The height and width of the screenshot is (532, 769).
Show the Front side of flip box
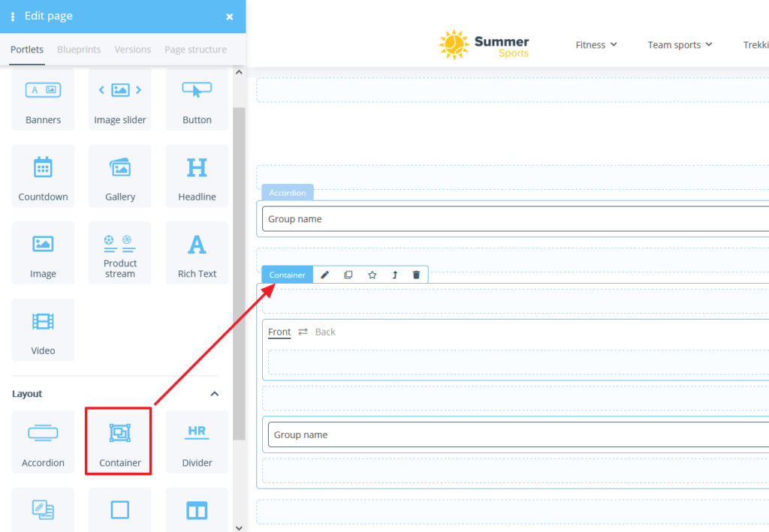tap(279, 332)
